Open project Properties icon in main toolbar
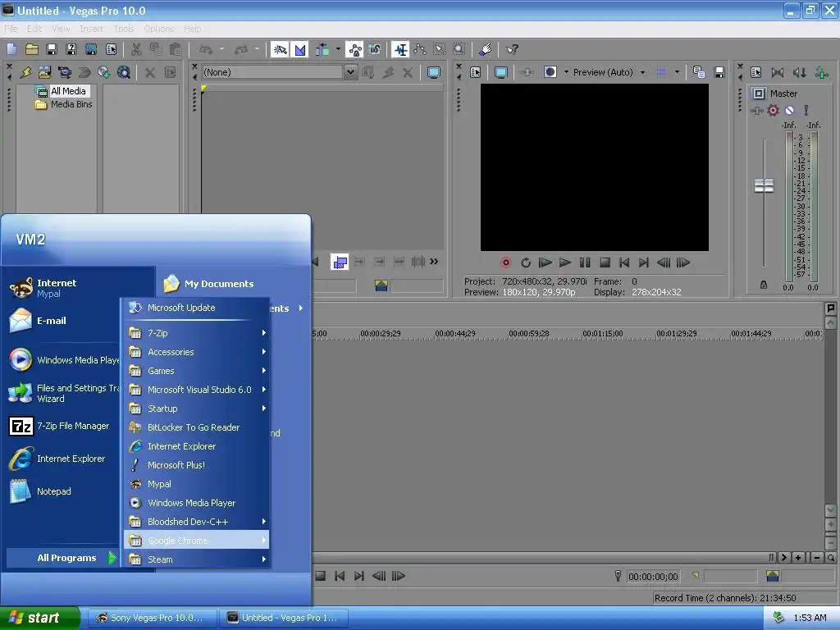This screenshot has height=630, width=840. point(111,50)
